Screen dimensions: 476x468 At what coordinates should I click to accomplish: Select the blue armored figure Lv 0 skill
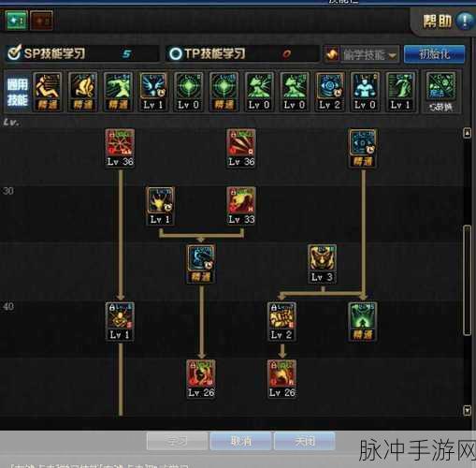[x=365, y=92]
